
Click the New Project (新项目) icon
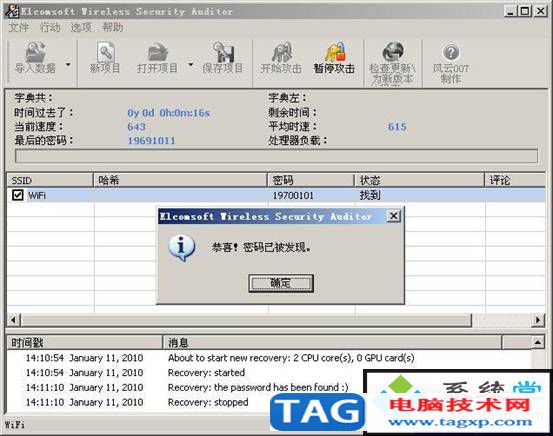point(105,57)
